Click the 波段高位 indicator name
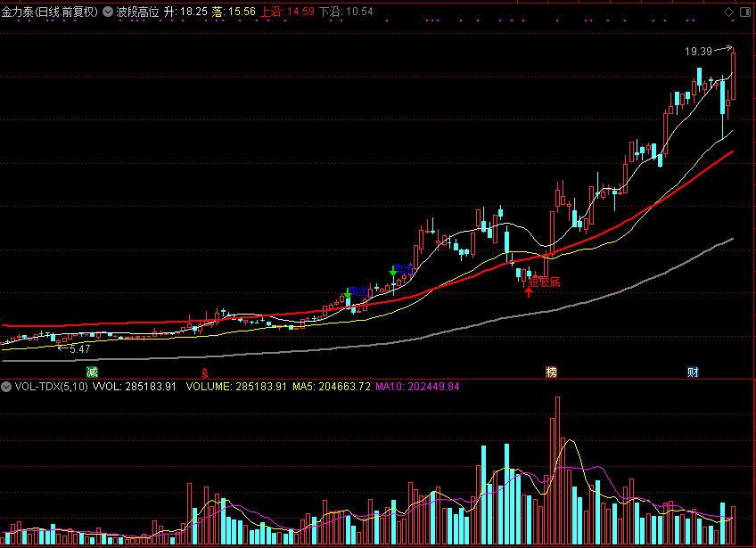Viewport: 756px width, 548px height. pyautogui.click(x=138, y=12)
